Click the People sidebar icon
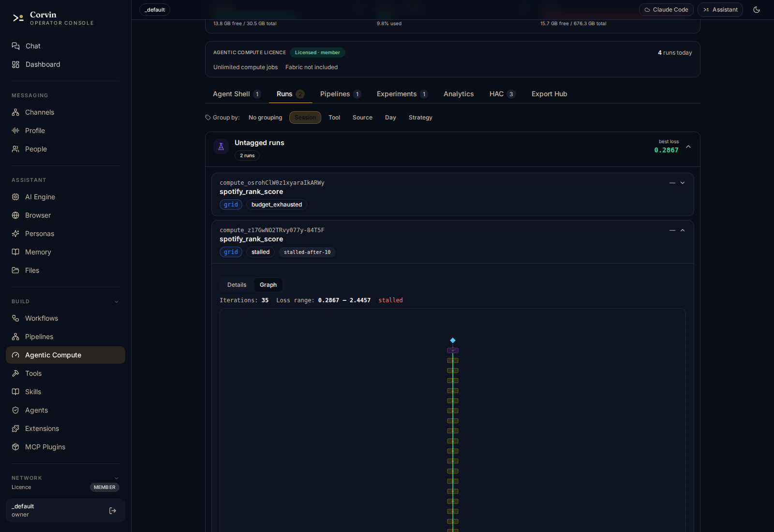 [x=15, y=149]
